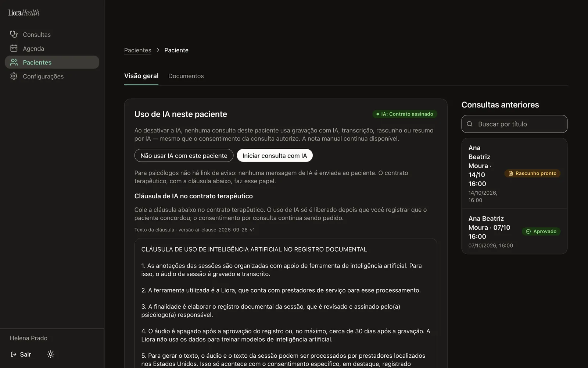The width and height of the screenshot is (588, 368).
Task: Open Agenda in the sidebar
Action: (52, 48)
